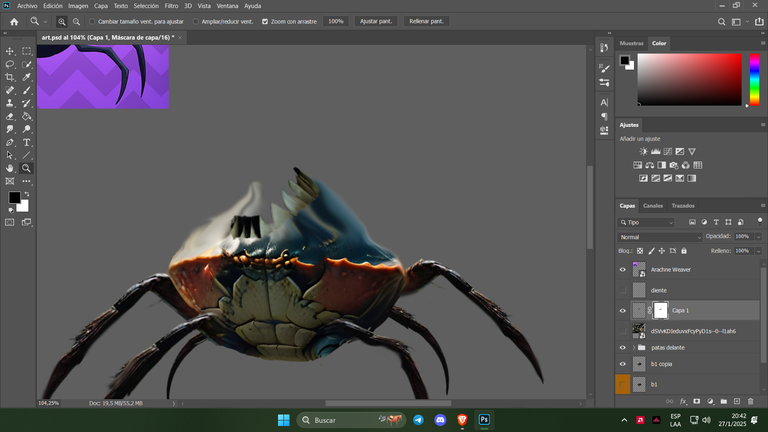Select the Brush tool
Viewport: 768px width, 432px height.
pyautogui.click(x=26, y=90)
